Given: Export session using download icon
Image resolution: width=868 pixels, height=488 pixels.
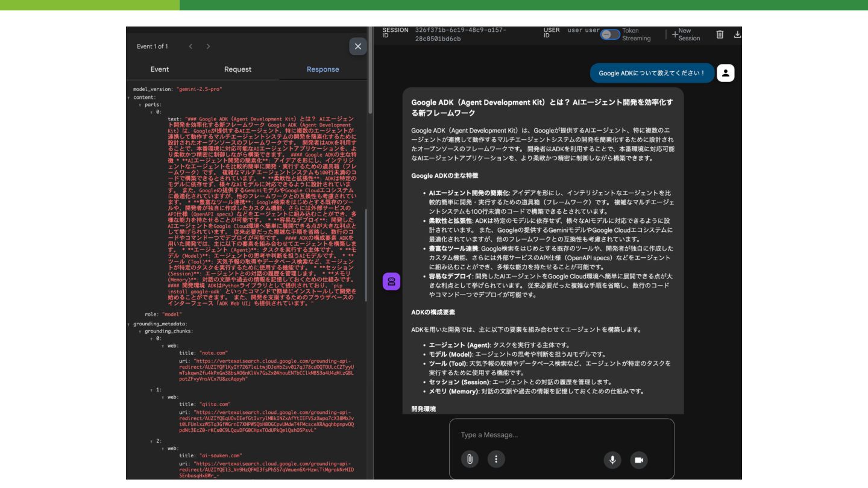Looking at the screenshot, I should click(737, 34).
